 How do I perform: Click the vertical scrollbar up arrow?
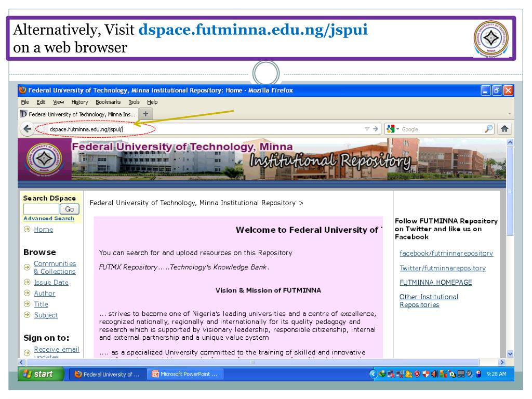(x=510, y=143)
